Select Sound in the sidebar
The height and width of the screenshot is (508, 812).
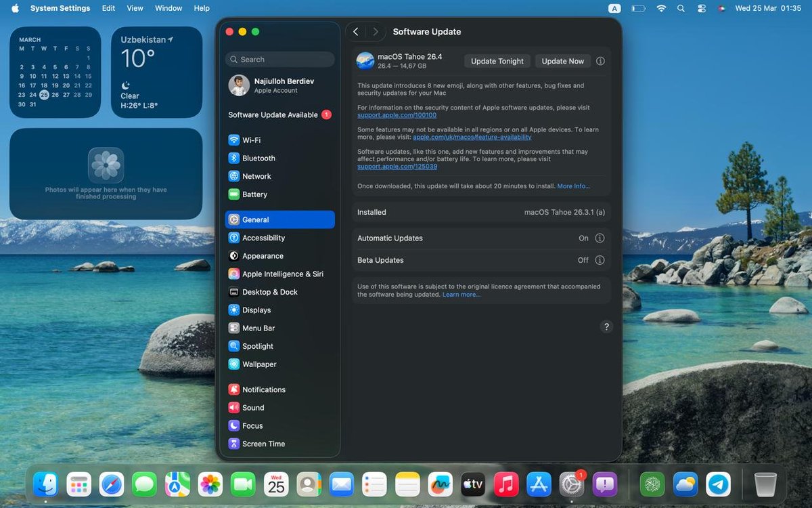(x=279, y=408)
